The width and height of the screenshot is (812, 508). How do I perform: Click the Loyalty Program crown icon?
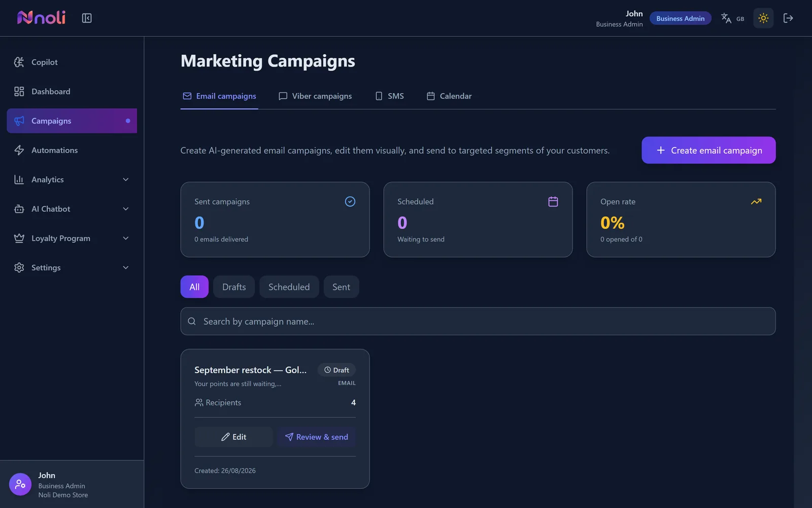(19, 238)
